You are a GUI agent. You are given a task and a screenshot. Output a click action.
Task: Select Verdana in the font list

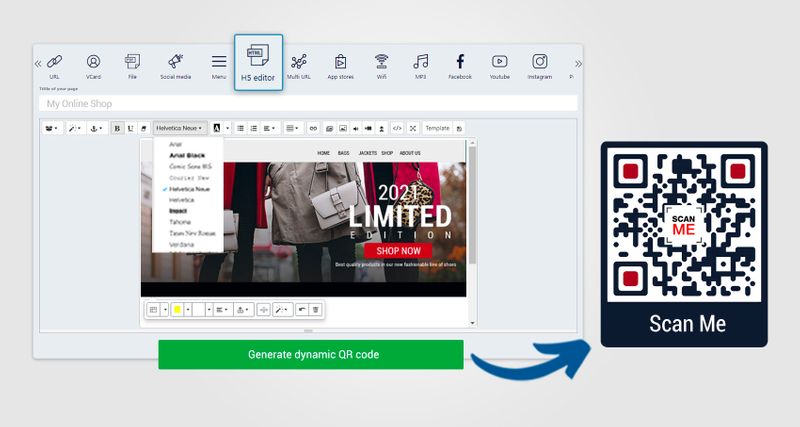pos(181,243)
